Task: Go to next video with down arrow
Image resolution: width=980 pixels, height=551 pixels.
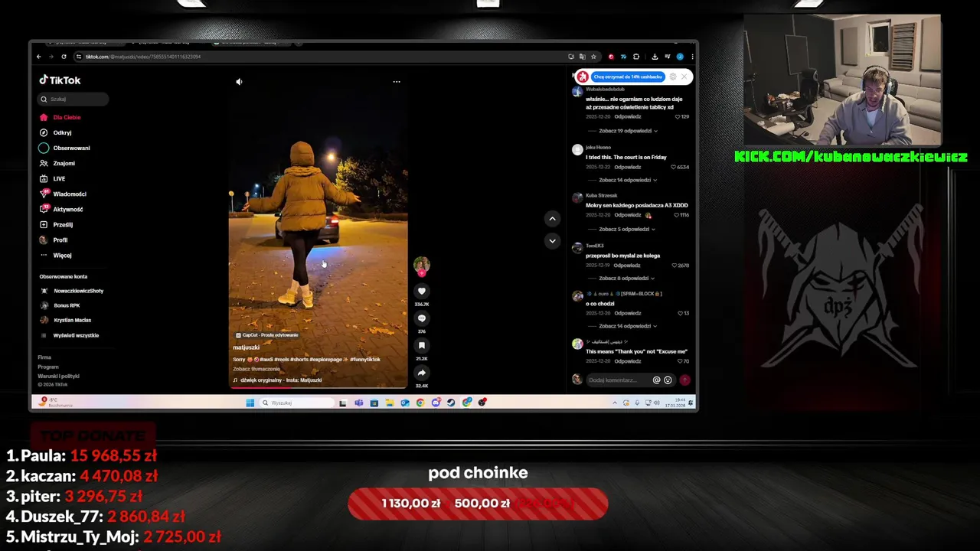Action: [552, 241]
